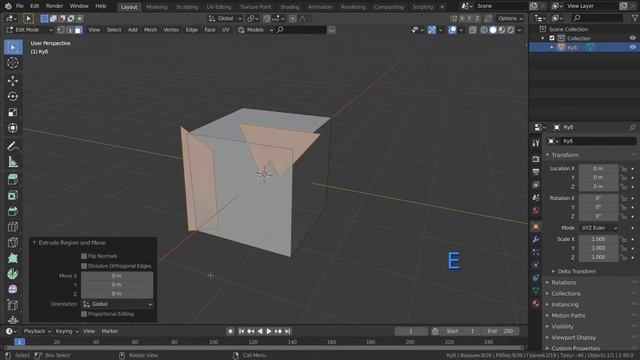
Task: Switch to vertex select mode
Action: (x=61, y=30)
